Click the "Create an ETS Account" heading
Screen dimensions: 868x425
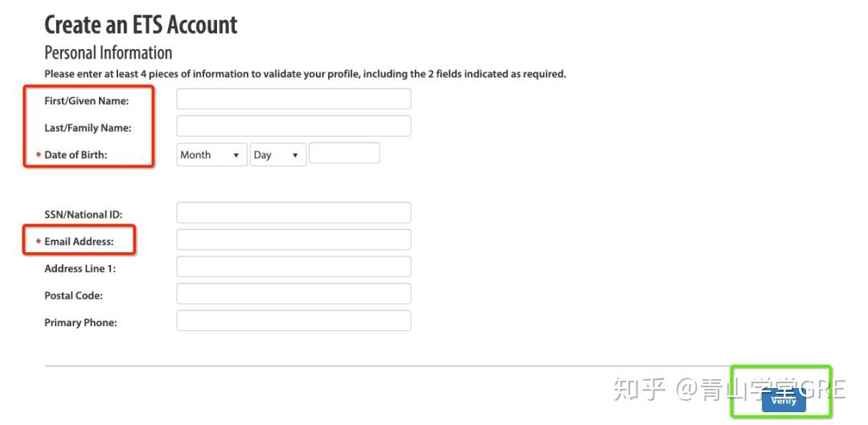coord(141,25)
